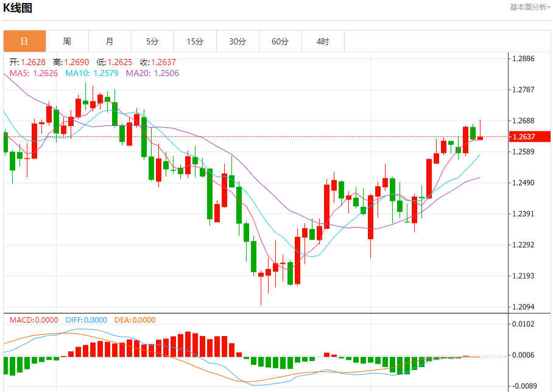Viewport: 553px width, 392px height.
Task: Click the latest candlestick on the chart
Action: pyautogui.click(x=481, y=138)
